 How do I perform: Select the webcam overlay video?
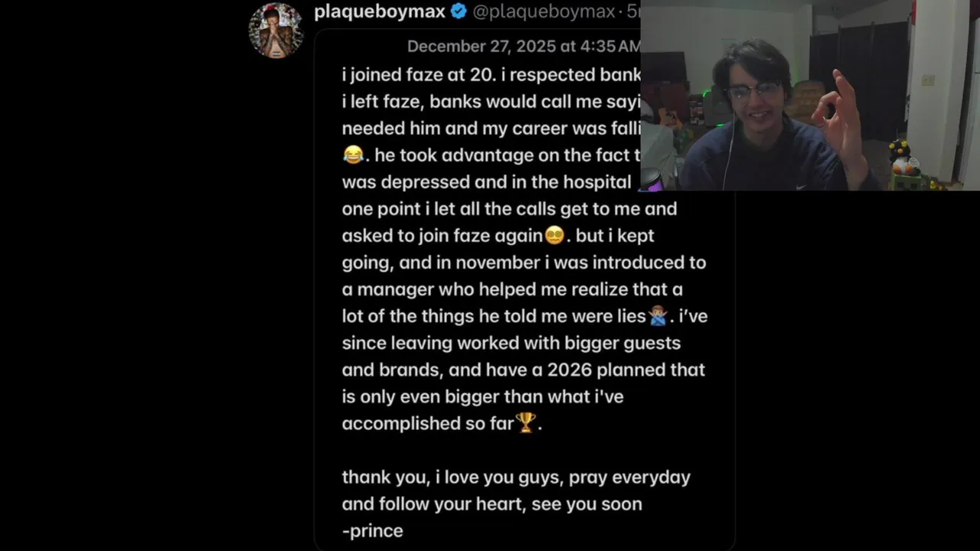(809, 95)
